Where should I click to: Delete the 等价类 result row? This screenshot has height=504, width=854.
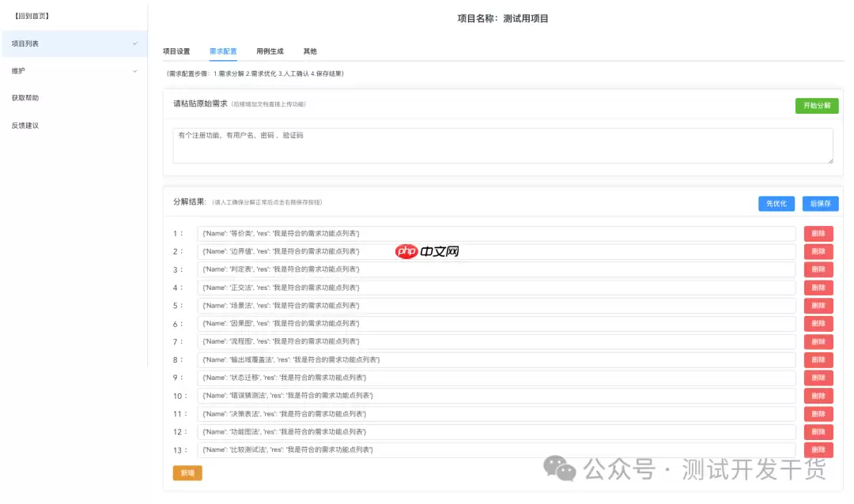pyautogui.click(x=818, y=233)
